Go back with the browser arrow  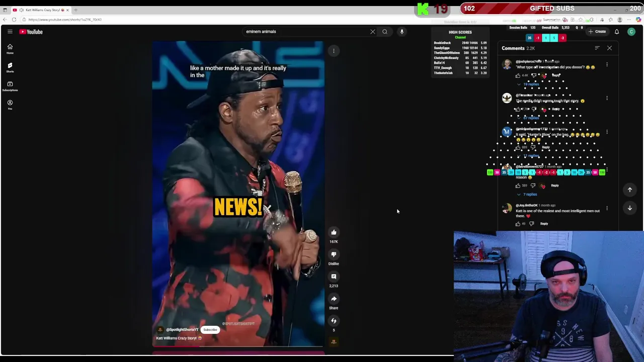(x=5, y=20)
